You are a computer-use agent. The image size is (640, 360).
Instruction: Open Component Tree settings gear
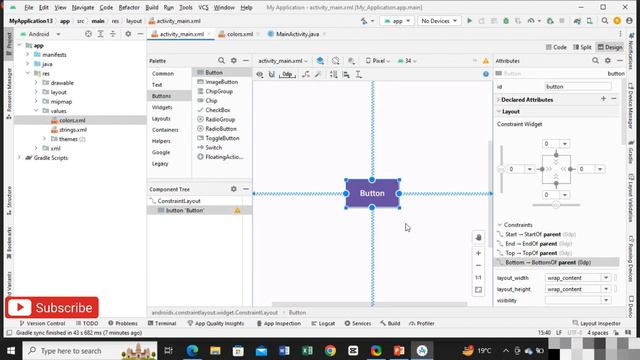[233, 189]
